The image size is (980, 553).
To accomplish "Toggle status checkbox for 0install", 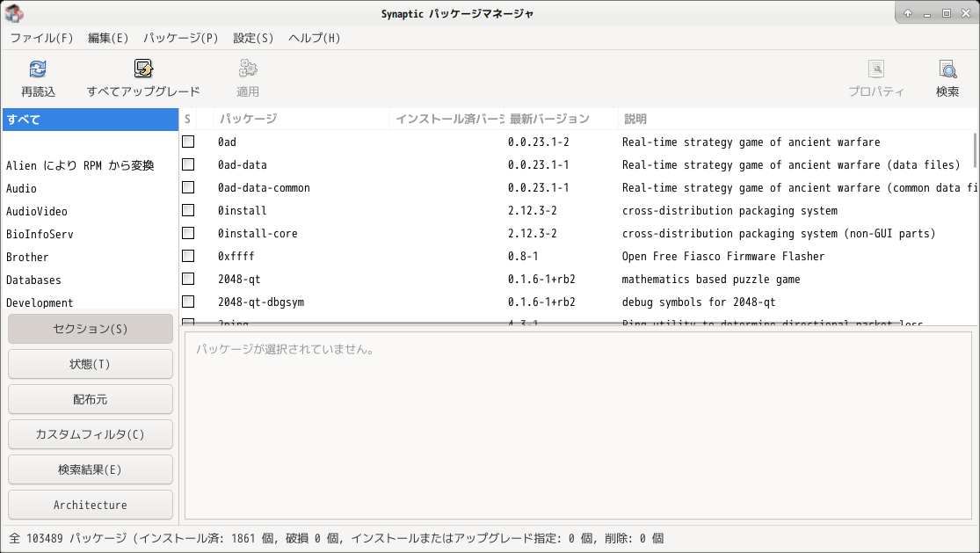I will click(188, 211).
